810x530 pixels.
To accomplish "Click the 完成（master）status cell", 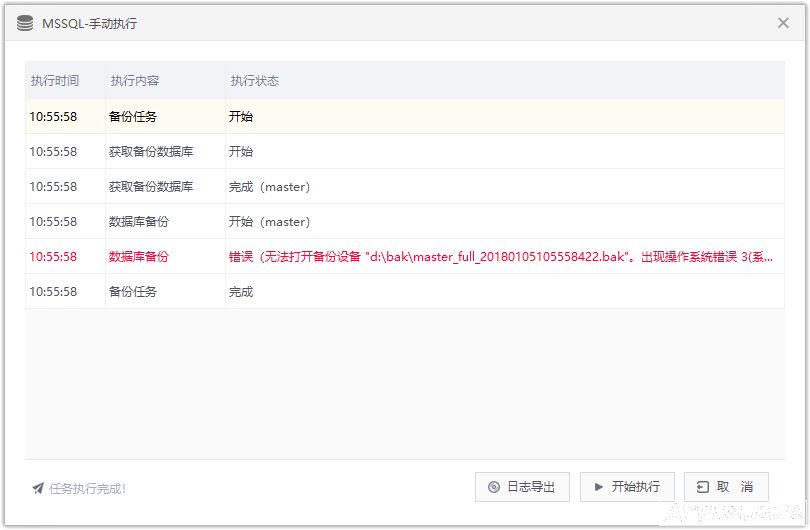I will tap(270, 186).
